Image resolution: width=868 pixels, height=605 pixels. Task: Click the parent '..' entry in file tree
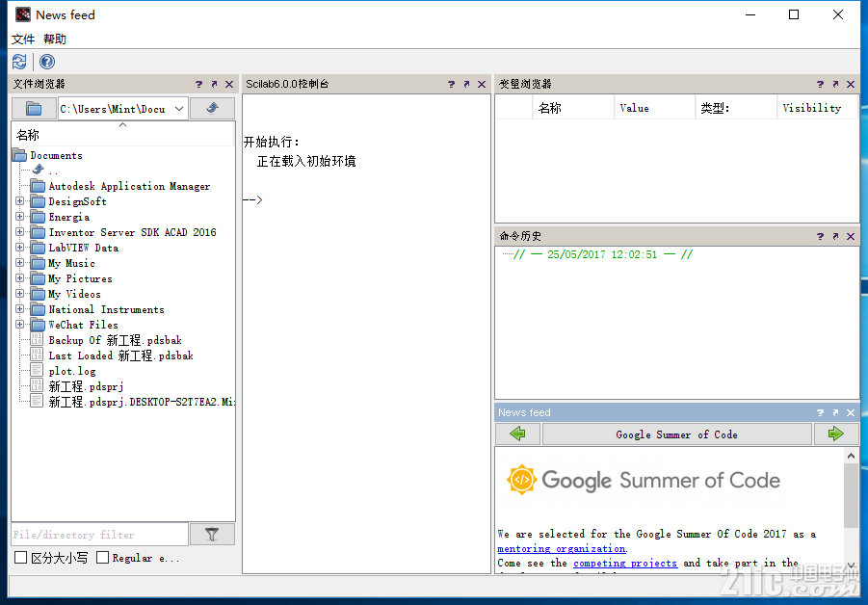[45, 171]
